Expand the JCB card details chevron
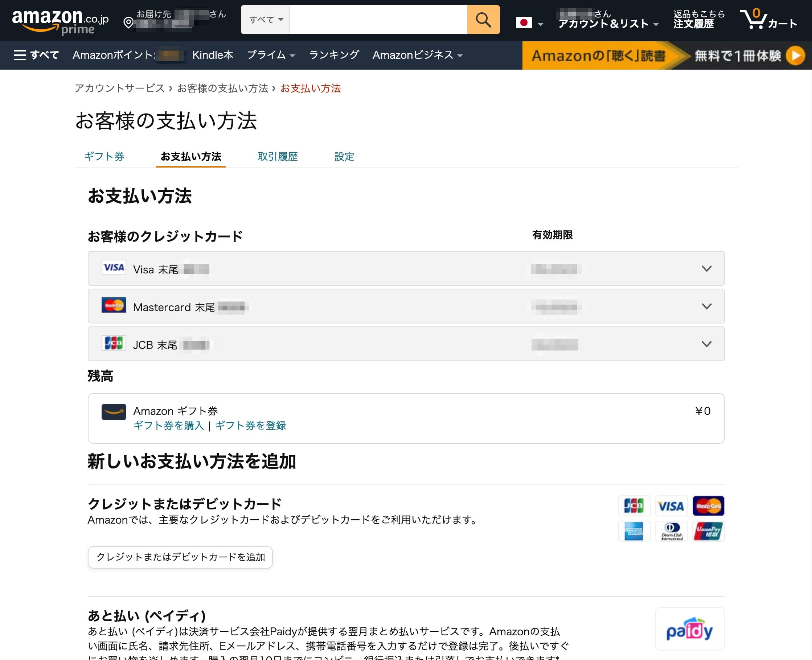The image size is (812, 660). (706, 344)
